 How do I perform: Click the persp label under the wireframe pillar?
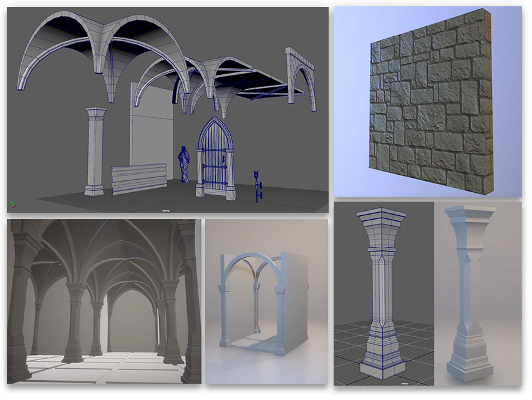coord(404,383)
